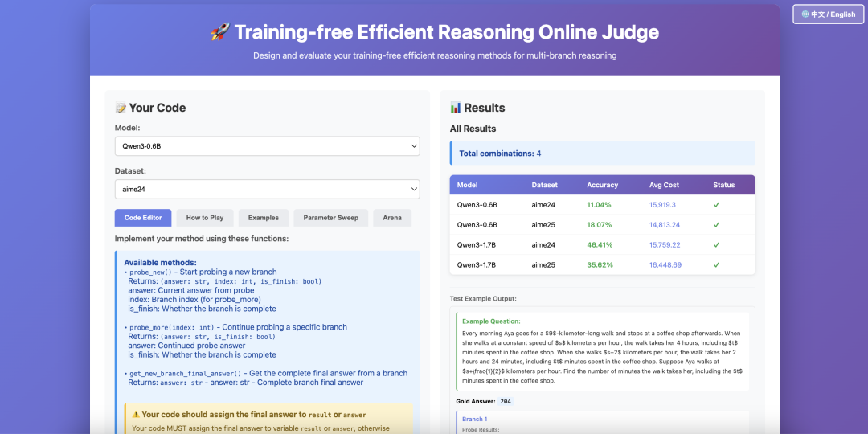Click the 15,759.22 average cost value
This screenshot has height=434, width=868.
point(665,244)
